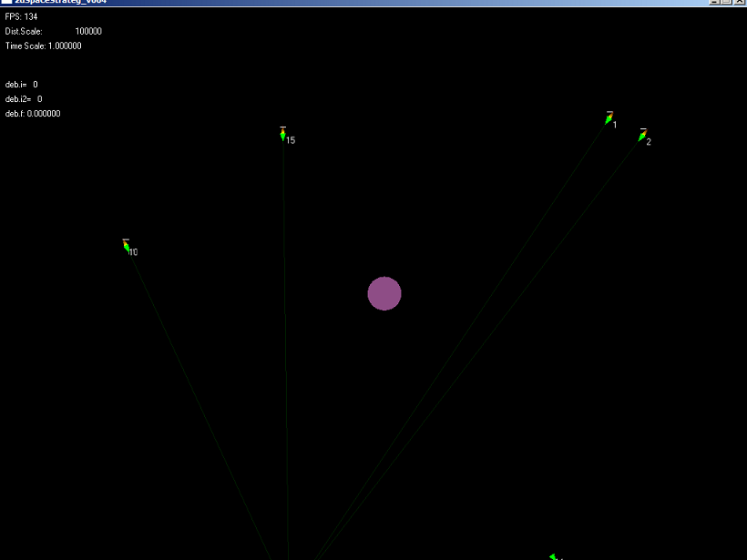Minimize the game window

pyautogui.click(x=714, y=3)
